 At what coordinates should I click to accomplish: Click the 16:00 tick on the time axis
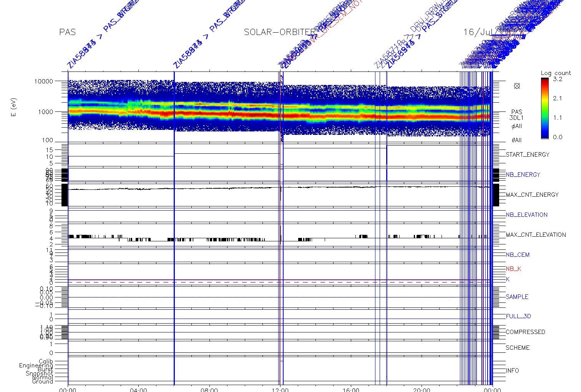click(351, 389)
